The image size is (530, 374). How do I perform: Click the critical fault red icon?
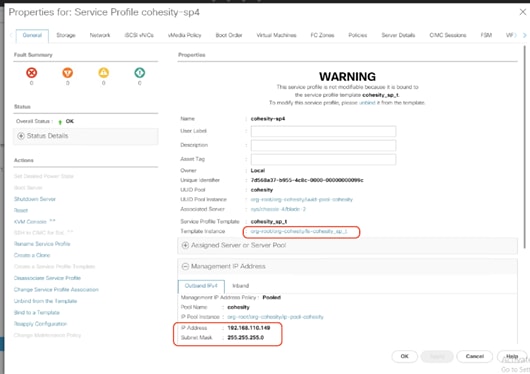click(31, 73)
